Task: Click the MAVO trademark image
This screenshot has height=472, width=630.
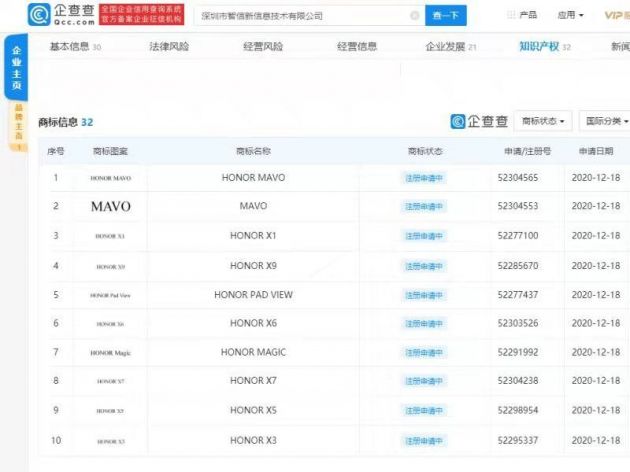Action: [x=110, y=207]
